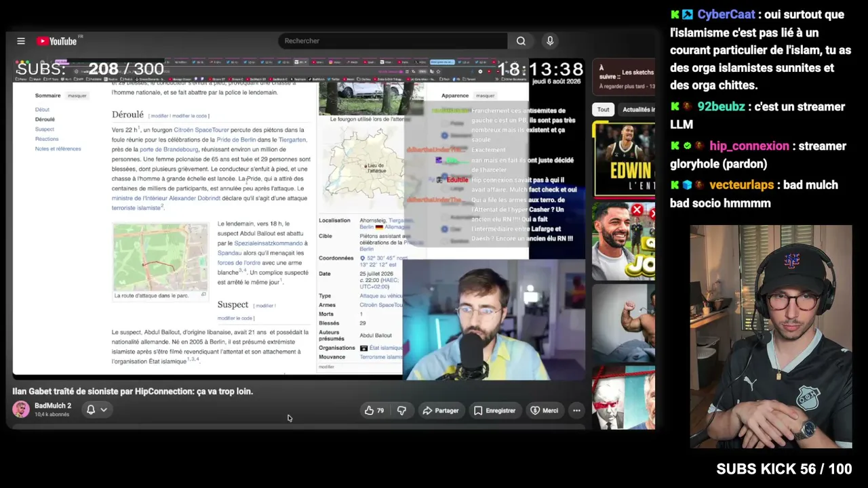Open the YouTube hamburger guide menu
This screenshot has height=488, width=868.
point(21,41)
